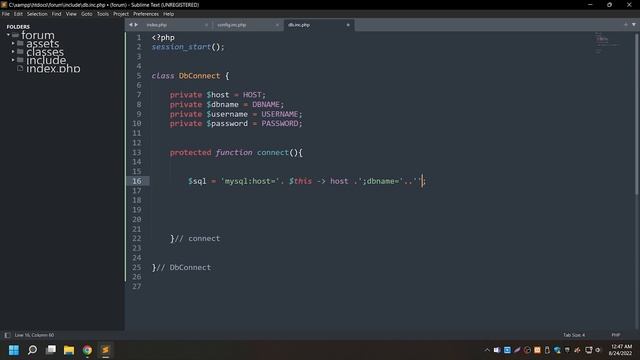Open the View menu

[71, 14]
